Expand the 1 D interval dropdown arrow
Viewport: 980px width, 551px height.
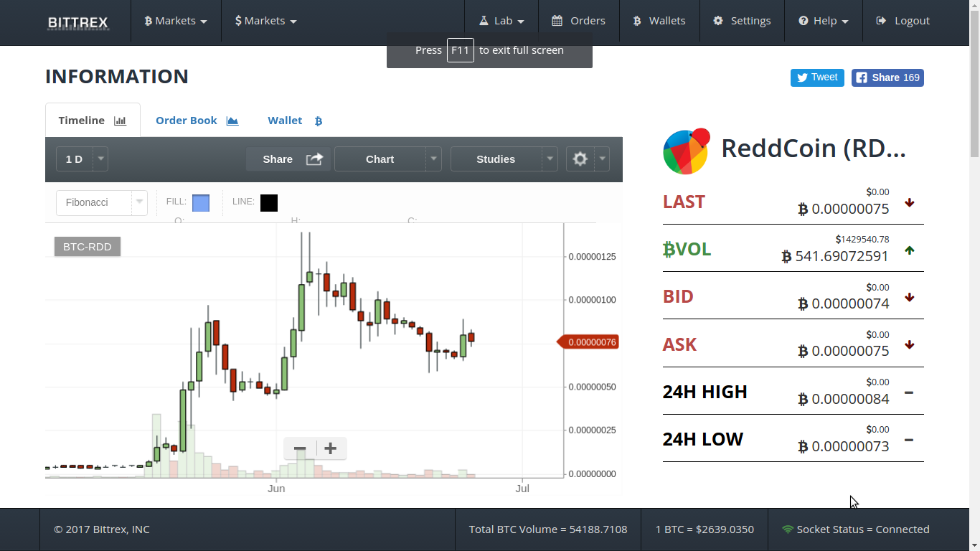pos(100,159)
